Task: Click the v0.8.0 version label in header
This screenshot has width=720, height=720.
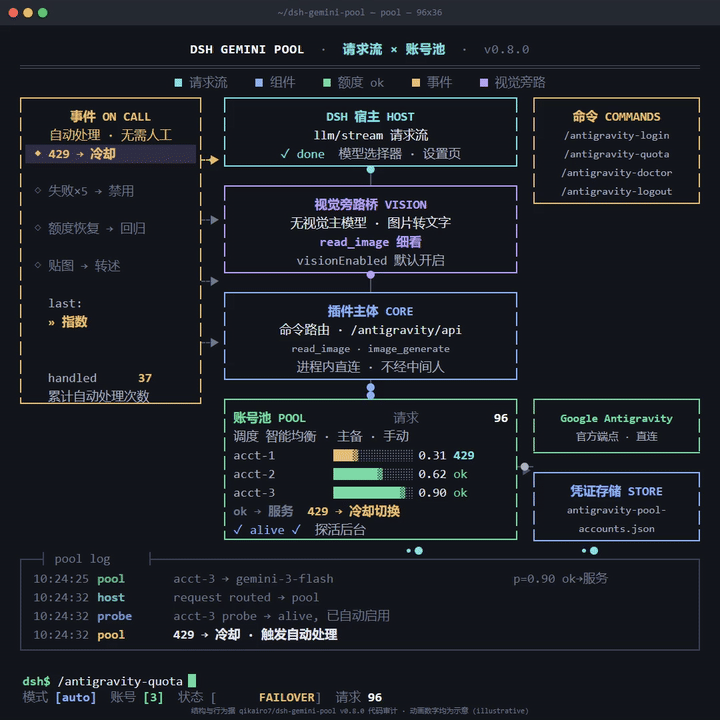Action: pyautogui.click(x=506, y=50)
